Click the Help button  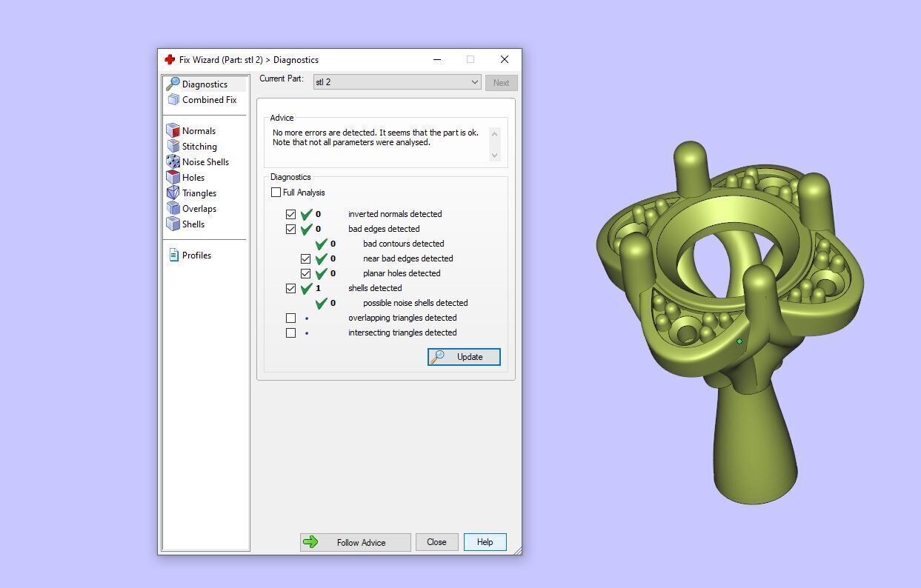(x=485, y=542)
